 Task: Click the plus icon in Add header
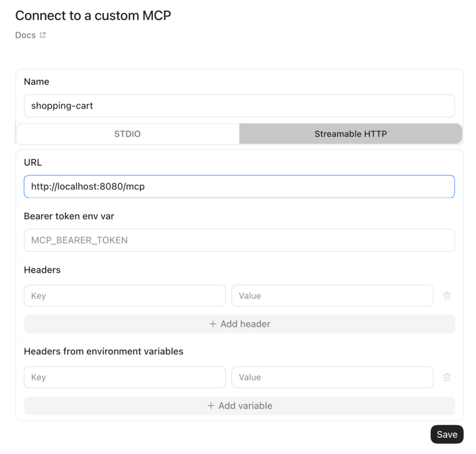(213, 324)
